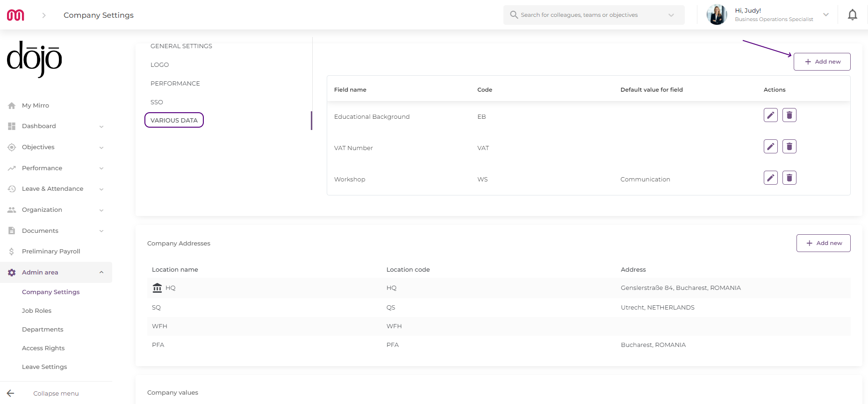Open Job Roles in Admin area
Viewport: 868px width, 404px height.
[x=36, y=311]
